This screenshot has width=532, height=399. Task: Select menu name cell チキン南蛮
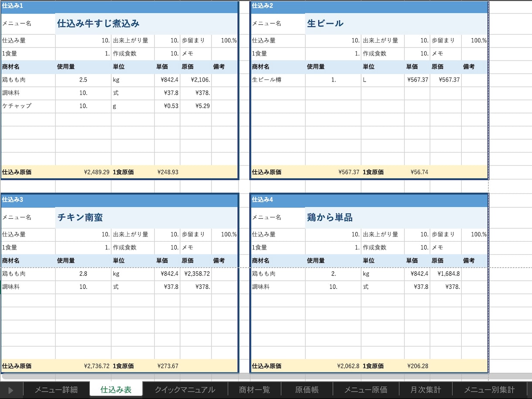click(x=147, y=217)
